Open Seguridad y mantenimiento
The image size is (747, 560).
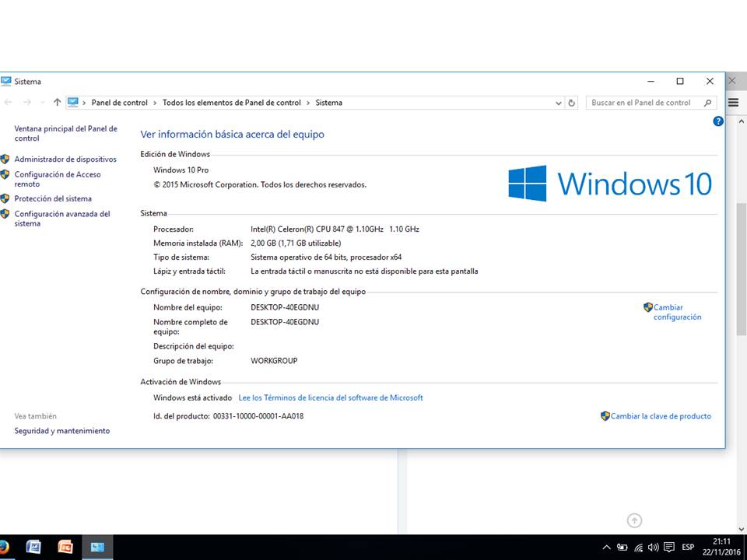(62, 430)
